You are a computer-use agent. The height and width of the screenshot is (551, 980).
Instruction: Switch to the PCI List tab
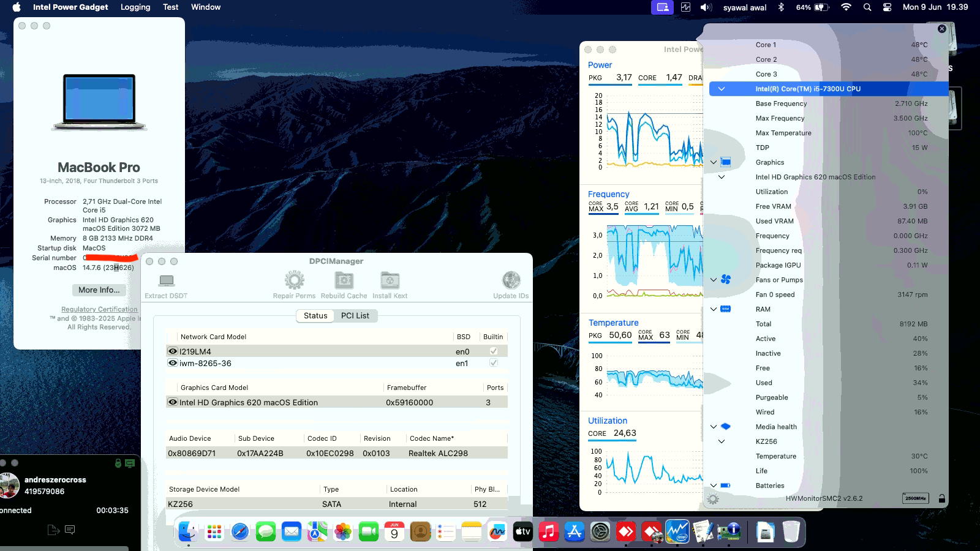click(x=355, y=315)
